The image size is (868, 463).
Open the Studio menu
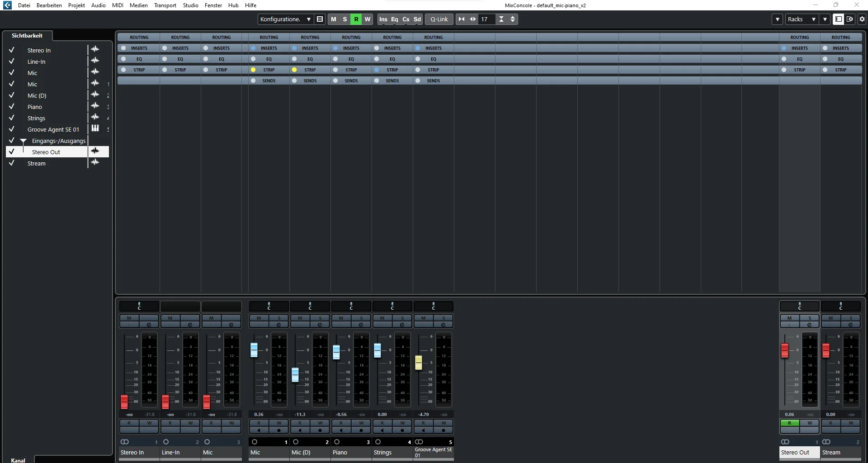(190, 5)
